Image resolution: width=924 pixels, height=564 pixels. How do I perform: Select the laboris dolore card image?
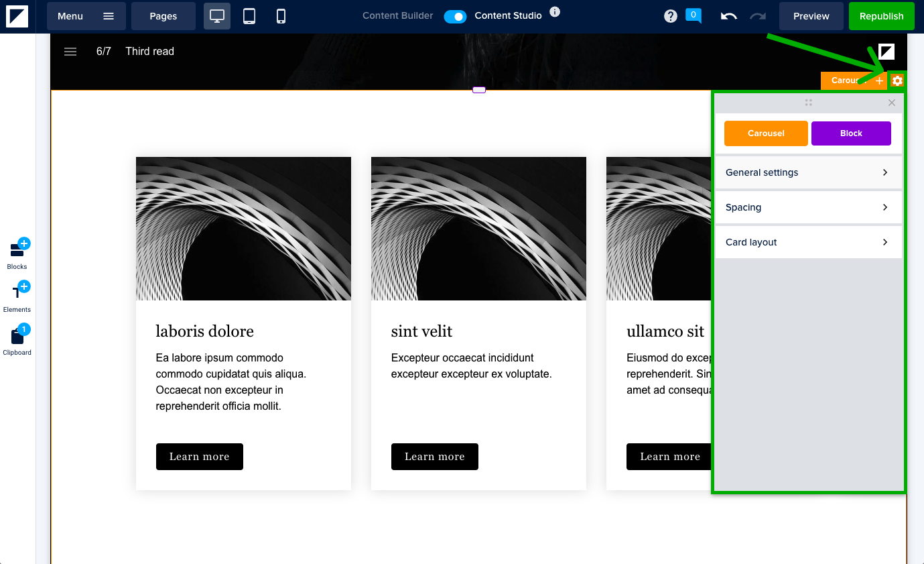pyautogui.click(x=243, y=229)
